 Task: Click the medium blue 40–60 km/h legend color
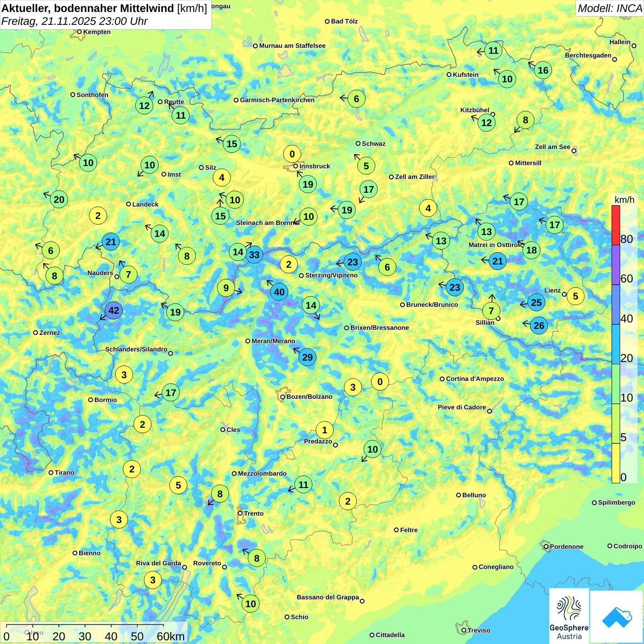[x=615, y=305]
